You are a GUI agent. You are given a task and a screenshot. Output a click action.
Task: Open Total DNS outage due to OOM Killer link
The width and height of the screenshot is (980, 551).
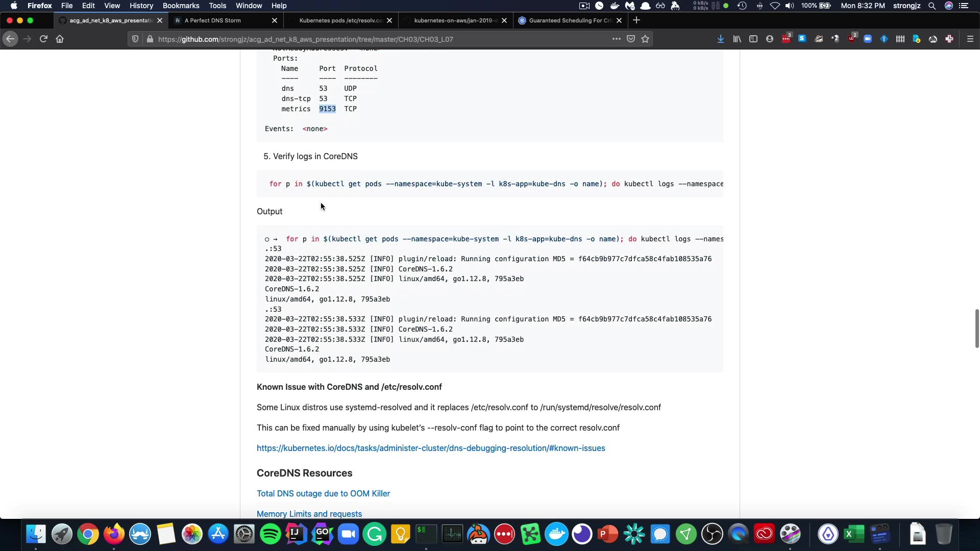[323, 494]
